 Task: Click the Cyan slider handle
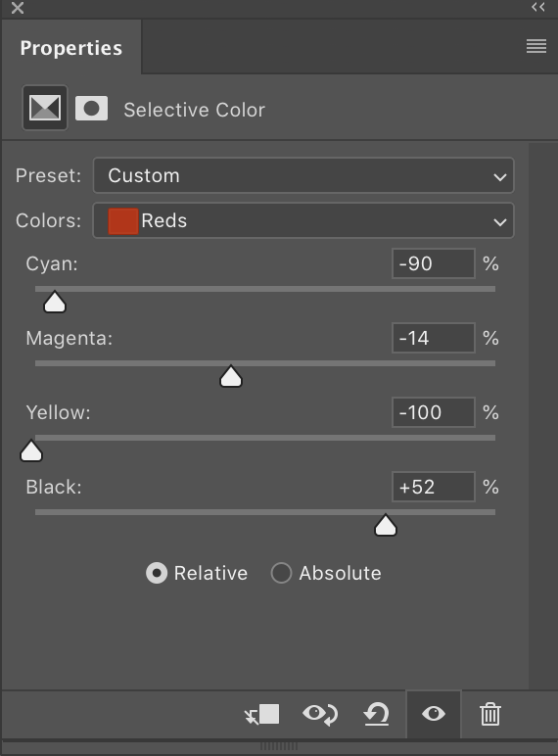point(55,302)
